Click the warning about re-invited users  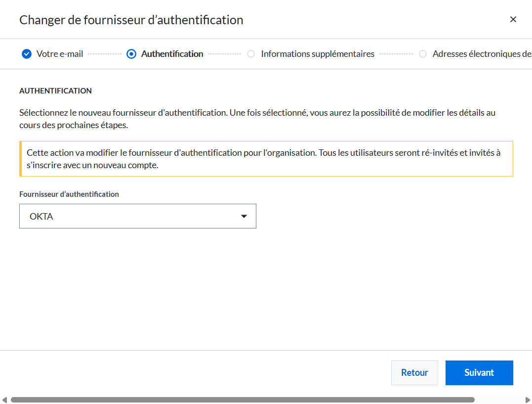pos(266,159)
